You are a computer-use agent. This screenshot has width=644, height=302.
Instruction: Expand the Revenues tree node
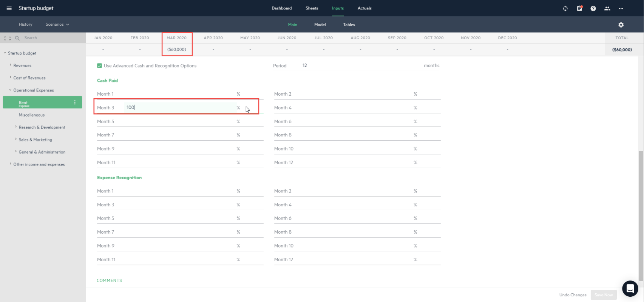(x=10, y=65)
